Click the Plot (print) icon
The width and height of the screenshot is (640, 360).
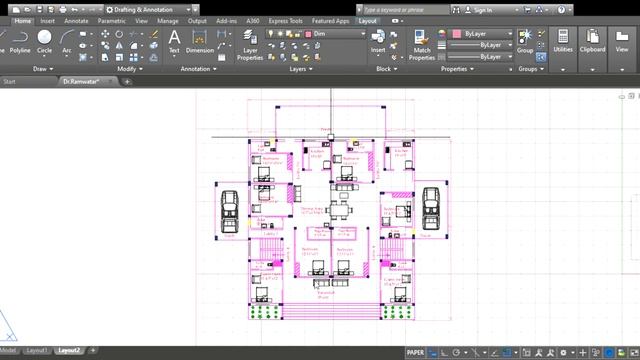point(63,9)
